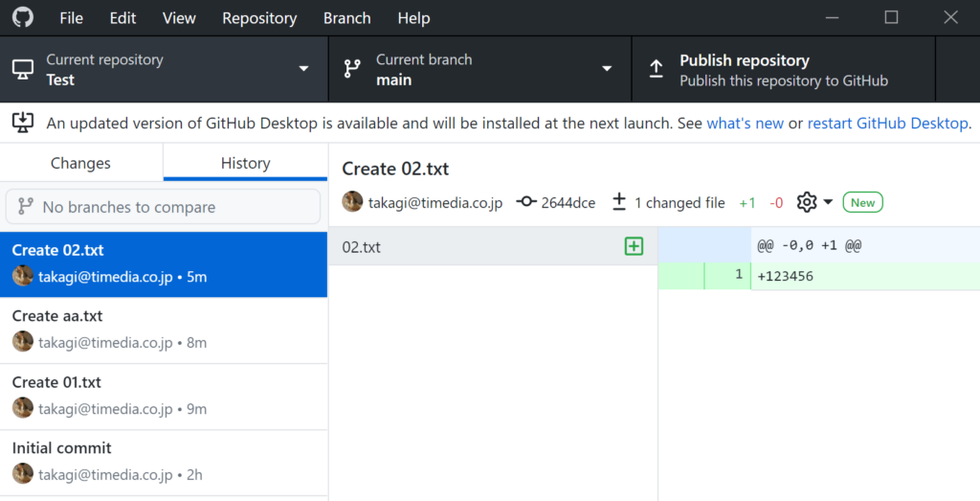Expand the diff options dropdown arrow

click(828, 202)
